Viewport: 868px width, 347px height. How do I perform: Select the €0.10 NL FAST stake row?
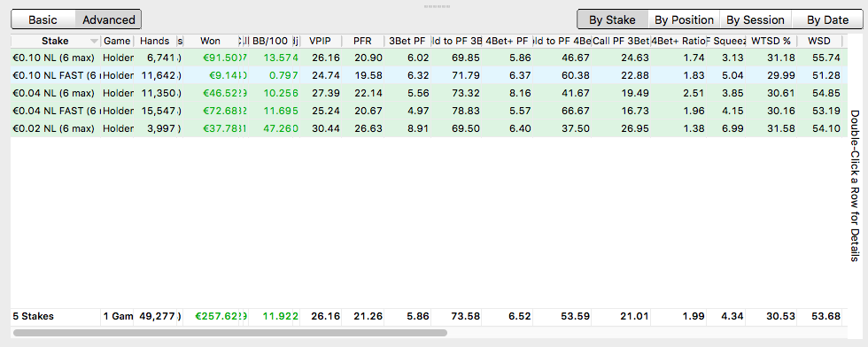point(429,75)
